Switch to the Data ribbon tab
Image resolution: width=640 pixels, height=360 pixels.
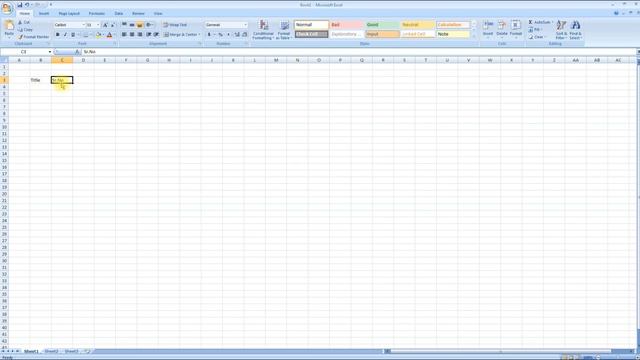119,13
